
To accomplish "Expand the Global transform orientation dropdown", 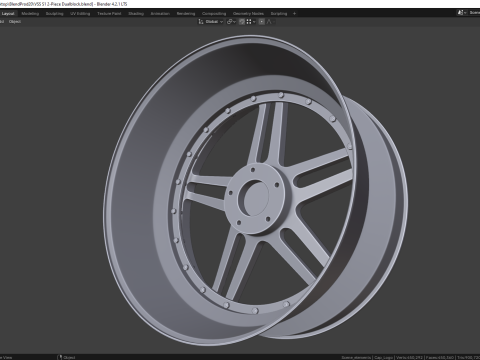I will coord(214,22).
